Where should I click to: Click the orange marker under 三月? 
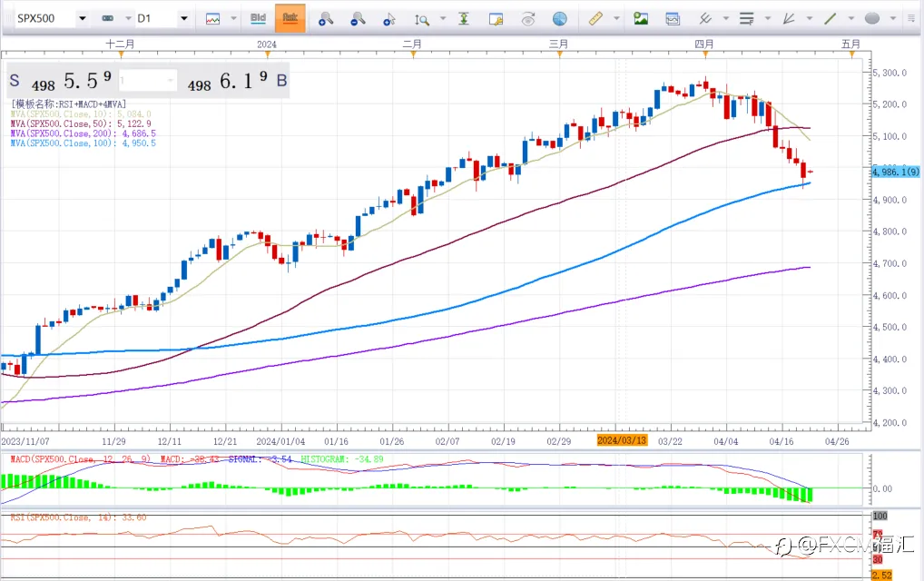click(x=559, y=54)
